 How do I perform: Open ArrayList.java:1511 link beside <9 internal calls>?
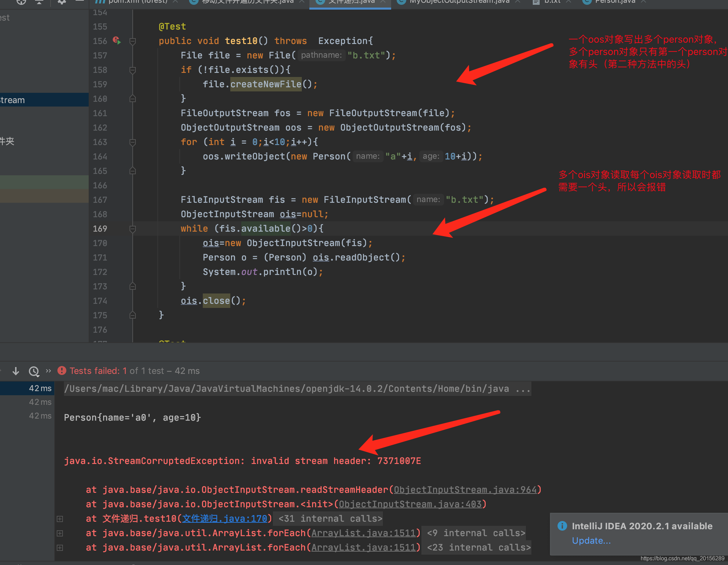[x=364, y=533]
